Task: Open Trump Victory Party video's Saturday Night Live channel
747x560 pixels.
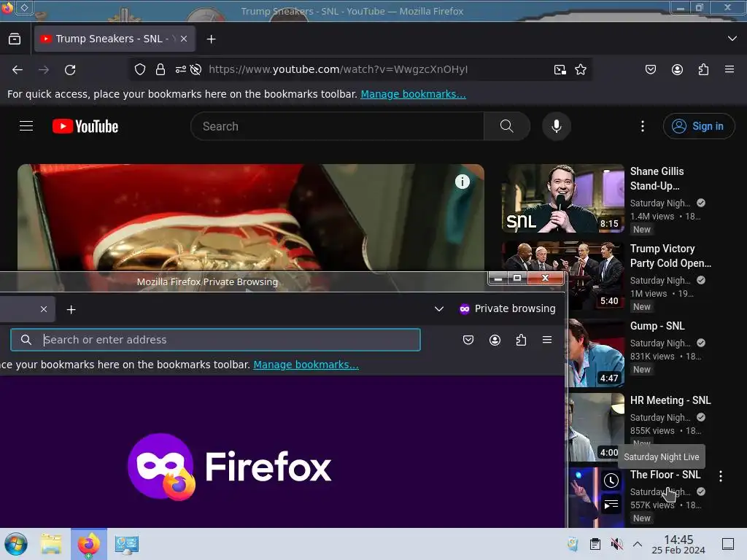Action: 659,281
